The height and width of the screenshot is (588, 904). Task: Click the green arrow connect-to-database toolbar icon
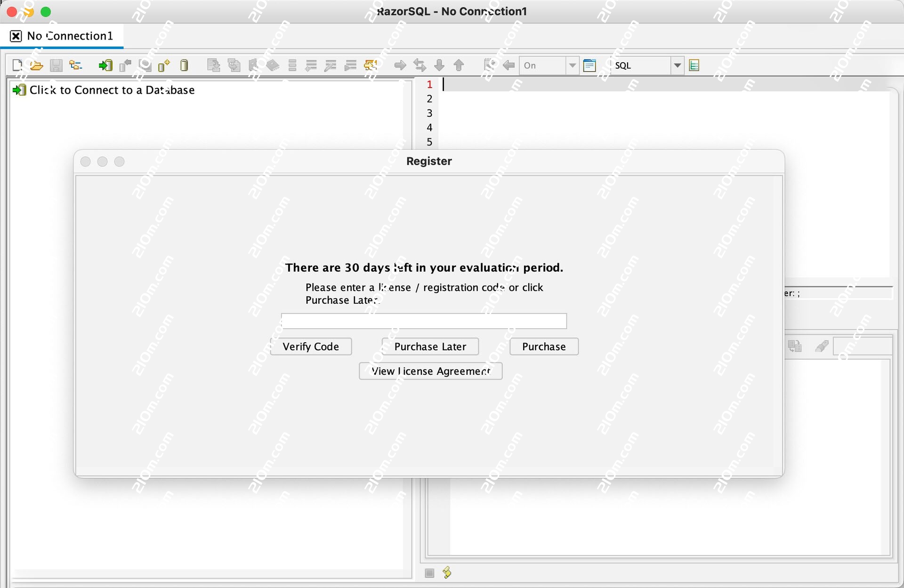point(105,65)
